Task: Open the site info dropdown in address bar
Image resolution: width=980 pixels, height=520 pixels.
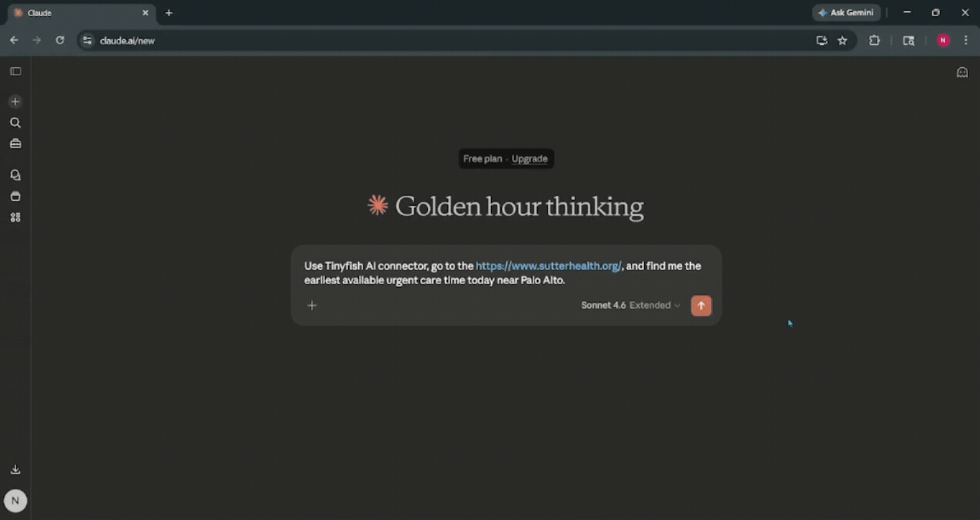Action: point(87,40)
